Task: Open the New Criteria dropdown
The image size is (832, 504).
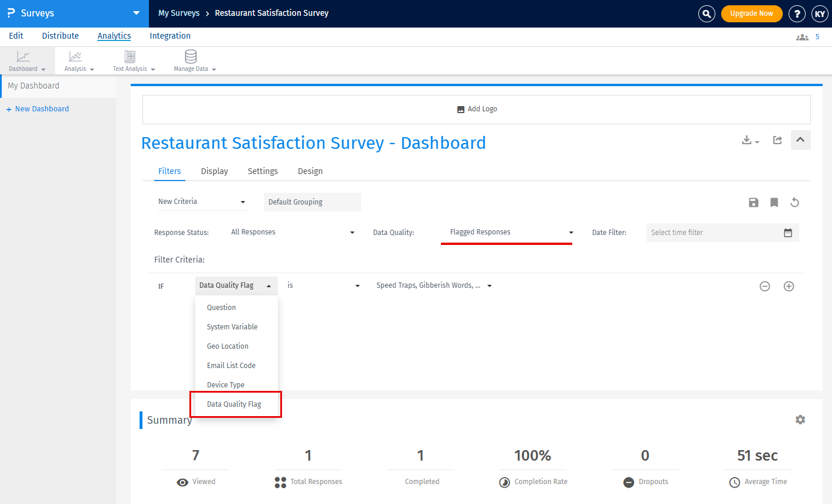Action: pos(202,202)
